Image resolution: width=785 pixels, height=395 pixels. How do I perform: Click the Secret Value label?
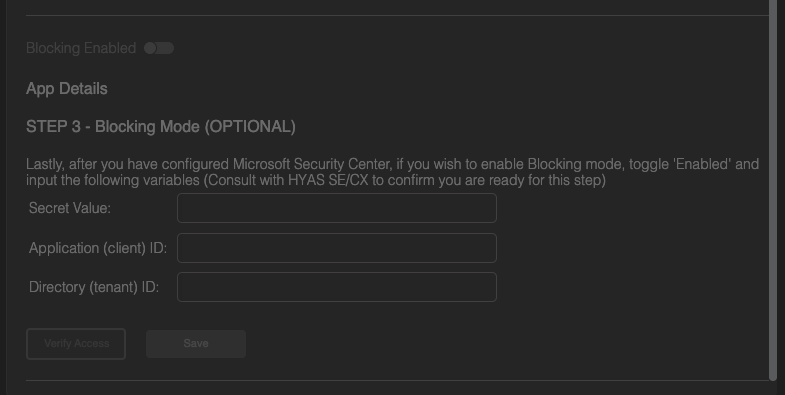pyautogui.click(x=70, y=208)
